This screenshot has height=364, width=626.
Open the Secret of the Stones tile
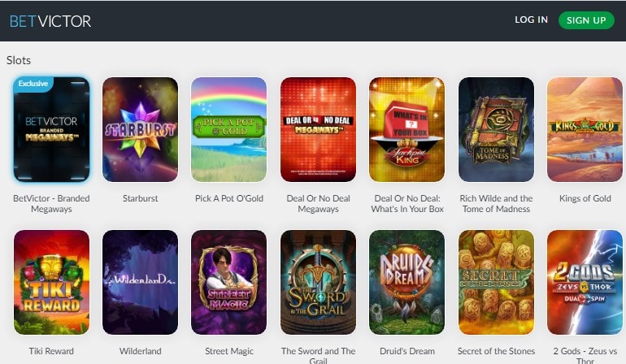(496, 282)
